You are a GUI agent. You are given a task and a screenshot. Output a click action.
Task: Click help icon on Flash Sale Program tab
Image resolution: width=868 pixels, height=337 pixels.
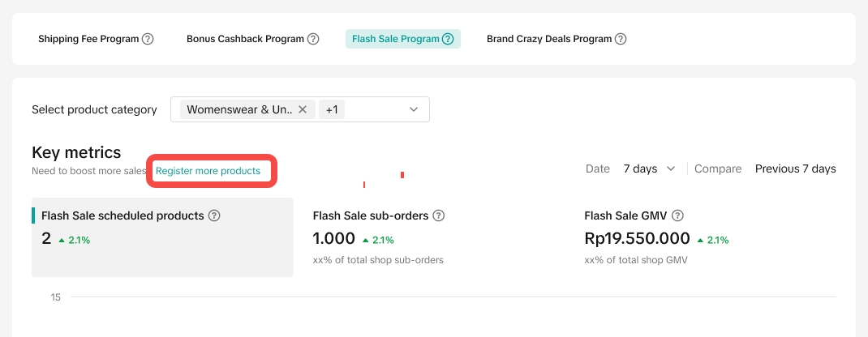coord(448,39)
